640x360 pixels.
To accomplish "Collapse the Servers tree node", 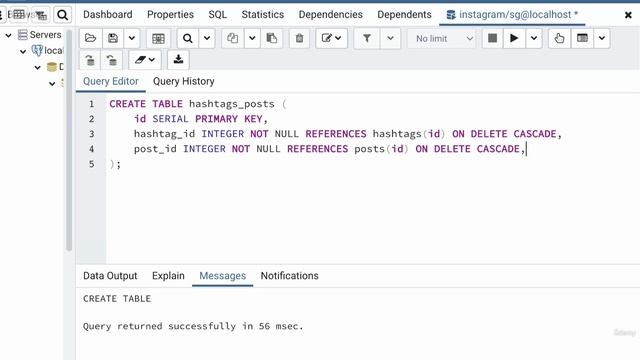I will coord(8,36).
